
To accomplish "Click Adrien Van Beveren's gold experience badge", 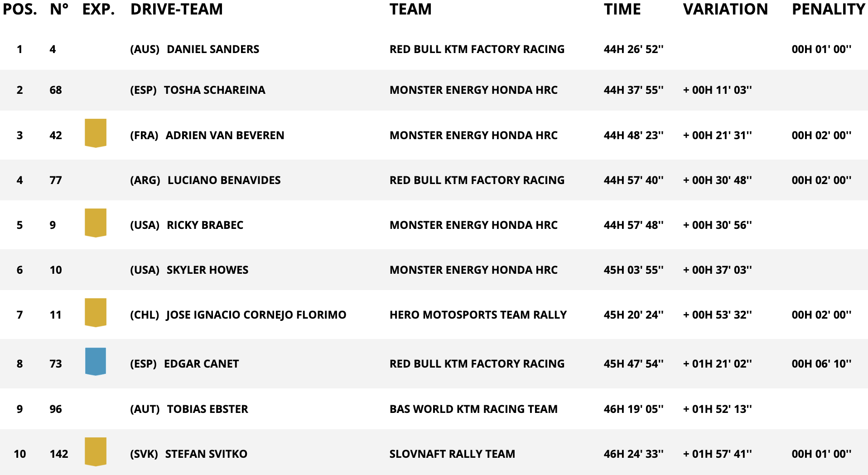I will point(96,133).
